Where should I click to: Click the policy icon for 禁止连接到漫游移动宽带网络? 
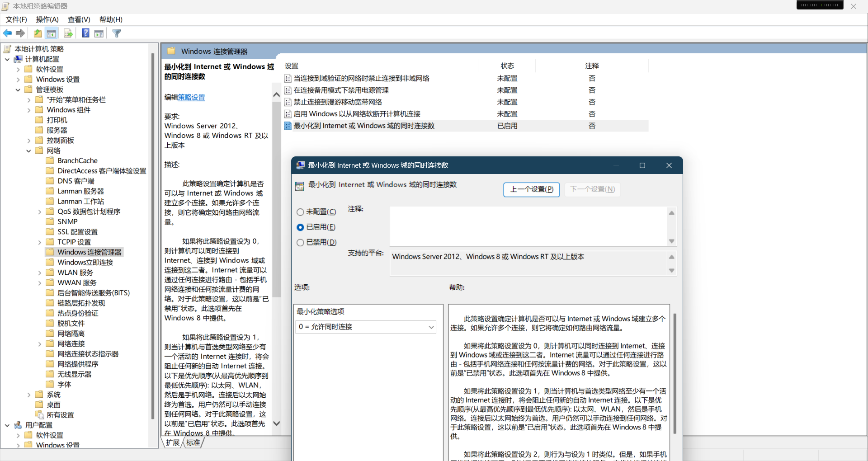click(288, 102)
